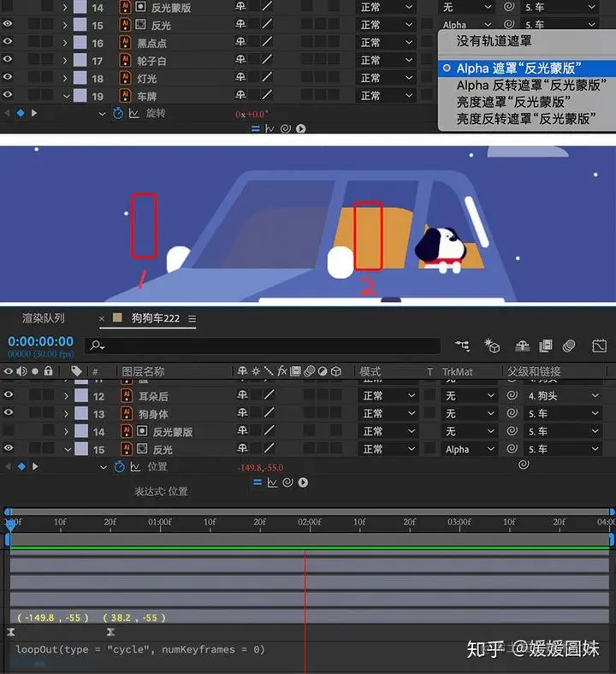This screenshot has width=616, height=674.
Task: Toggle the Draft 3D icon
Action: (492, 346)
